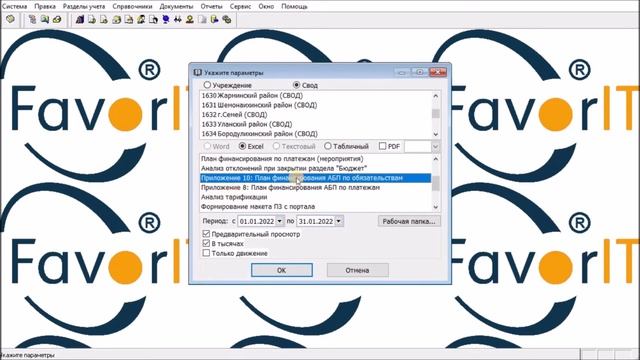The height and width of the screenshot is (360, 640).
Task: Click the blue globe toolbar icon
Action: [x=166, y=19]
